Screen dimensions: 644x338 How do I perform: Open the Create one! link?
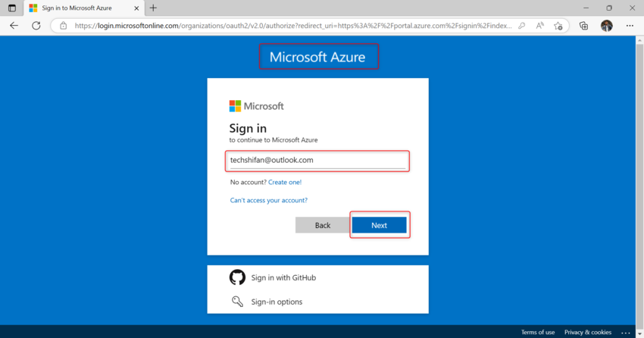285,182
